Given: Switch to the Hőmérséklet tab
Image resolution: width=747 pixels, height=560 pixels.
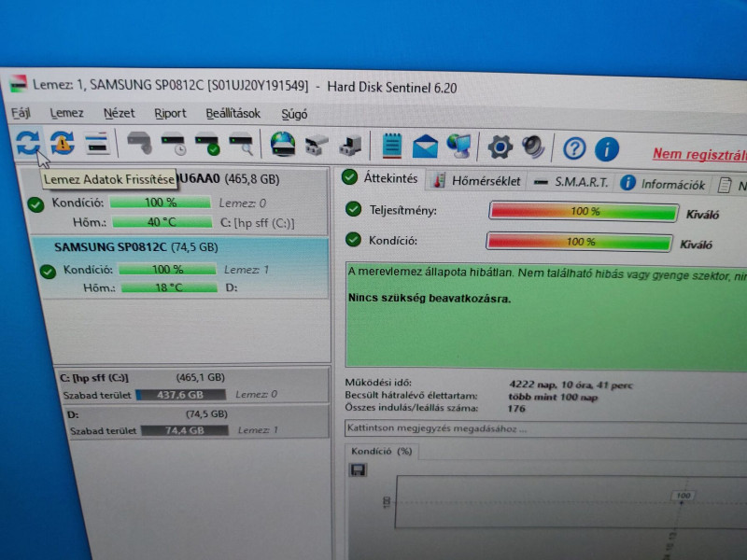Looking at the screenshot, I should pyautogui.click(x=476, y=181).
